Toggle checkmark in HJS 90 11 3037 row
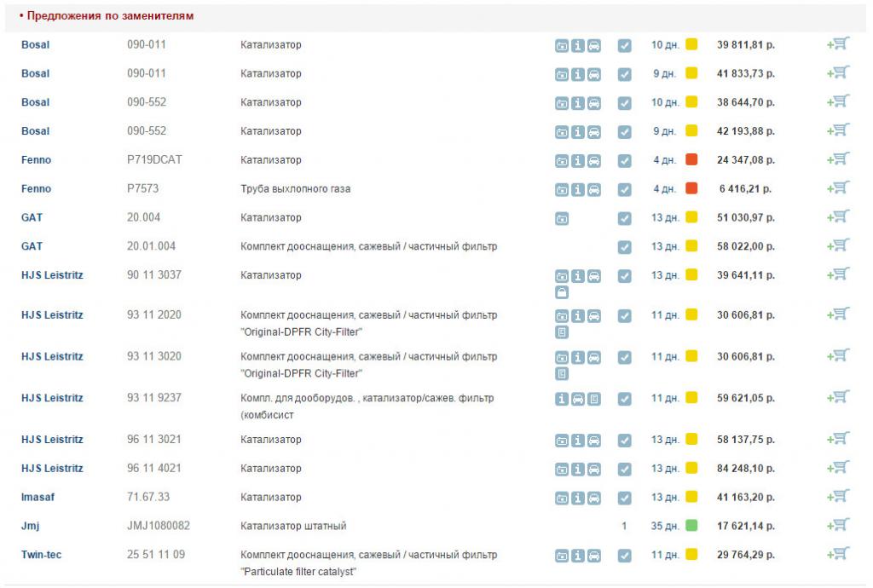 [x=625, y=276]
